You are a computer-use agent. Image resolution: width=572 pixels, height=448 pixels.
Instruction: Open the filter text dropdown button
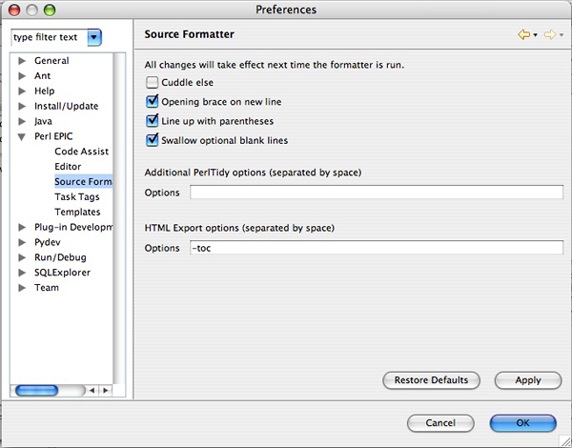tap(94, 37)
